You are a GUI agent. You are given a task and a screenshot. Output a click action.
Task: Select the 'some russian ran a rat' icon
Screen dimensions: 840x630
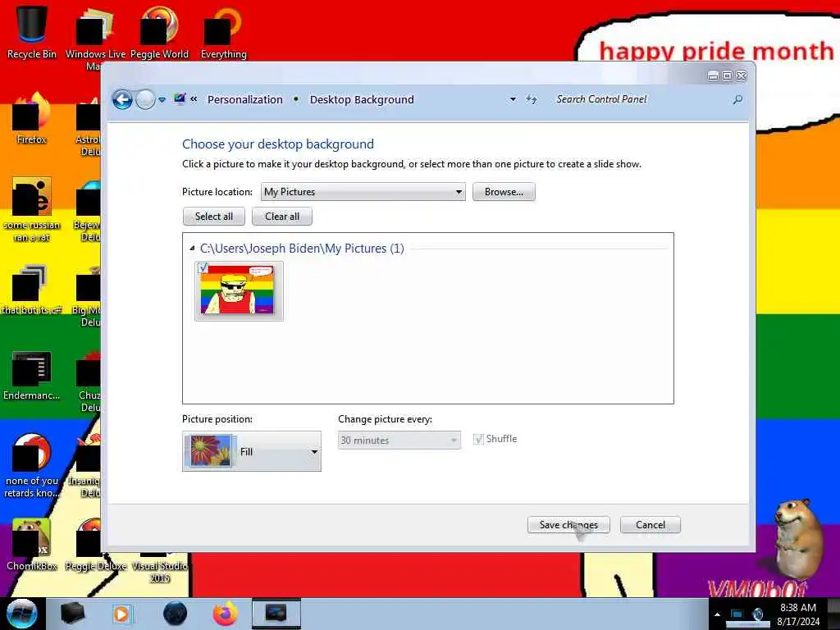[32, 209]
